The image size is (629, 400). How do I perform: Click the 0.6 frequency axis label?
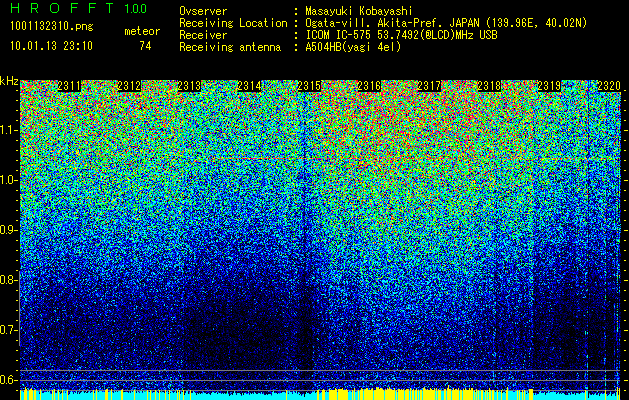(9, 380)
